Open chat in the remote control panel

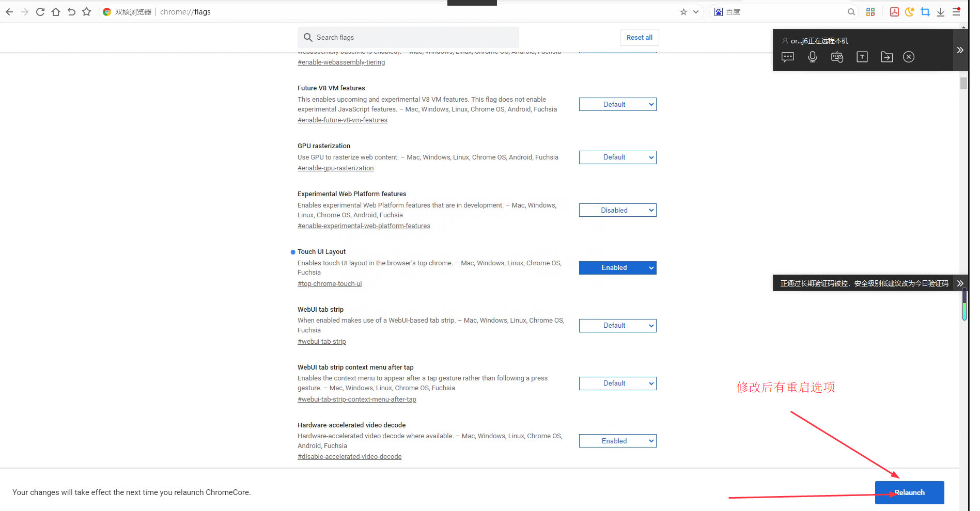pyautogui.click(x=788, y=57)
